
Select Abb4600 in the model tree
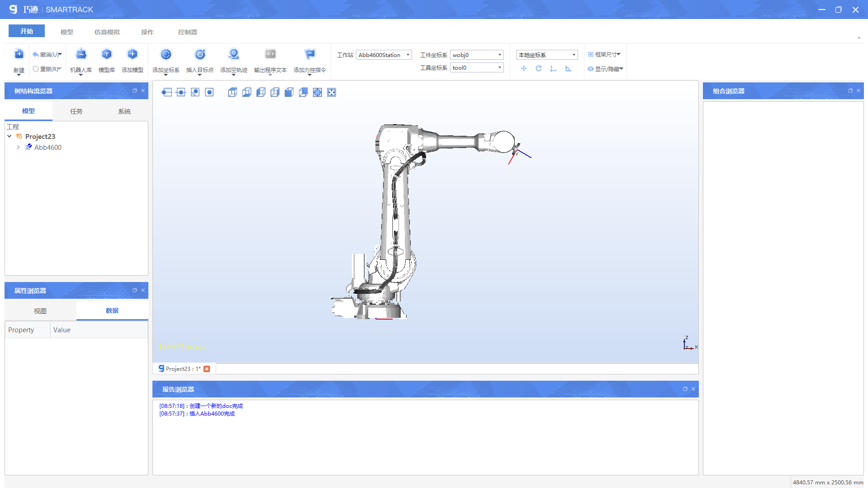48,147
